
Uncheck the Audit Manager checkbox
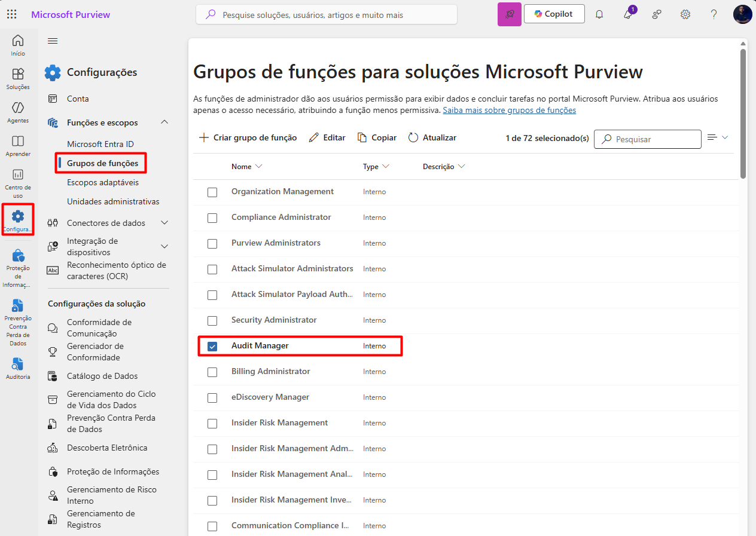pos(212,346)
